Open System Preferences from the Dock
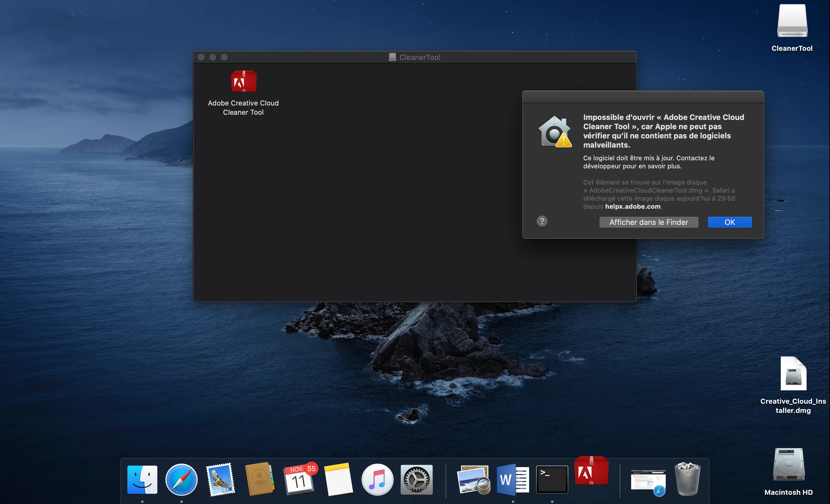This screenshot has height=504, width=830. pos(416,479)
